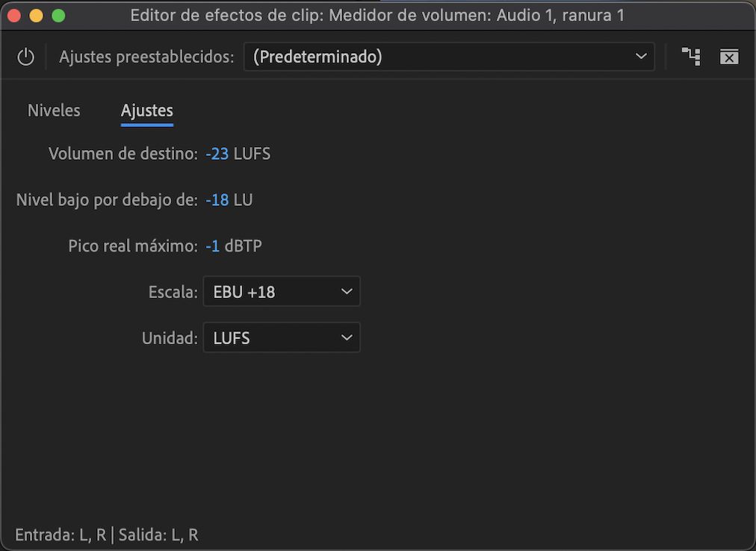
Task: Switch to the Niveles tab
Action: pos(53,110)
